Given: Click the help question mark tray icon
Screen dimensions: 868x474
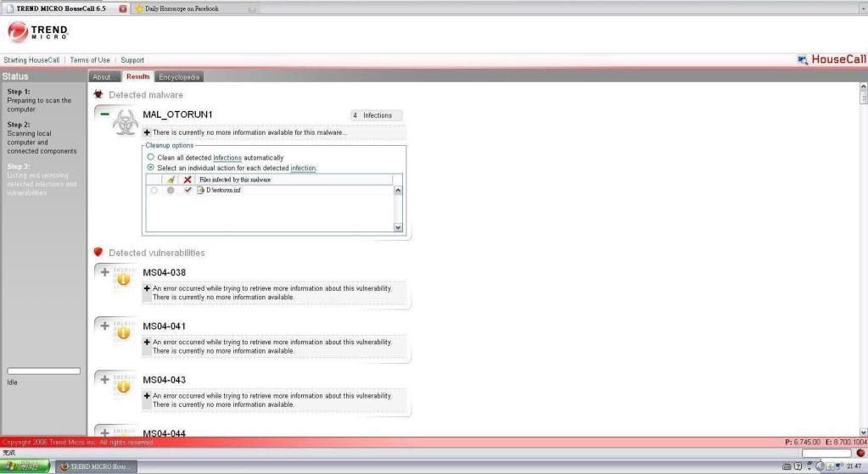Looking at the screenshot, I should tap(798, 466).
